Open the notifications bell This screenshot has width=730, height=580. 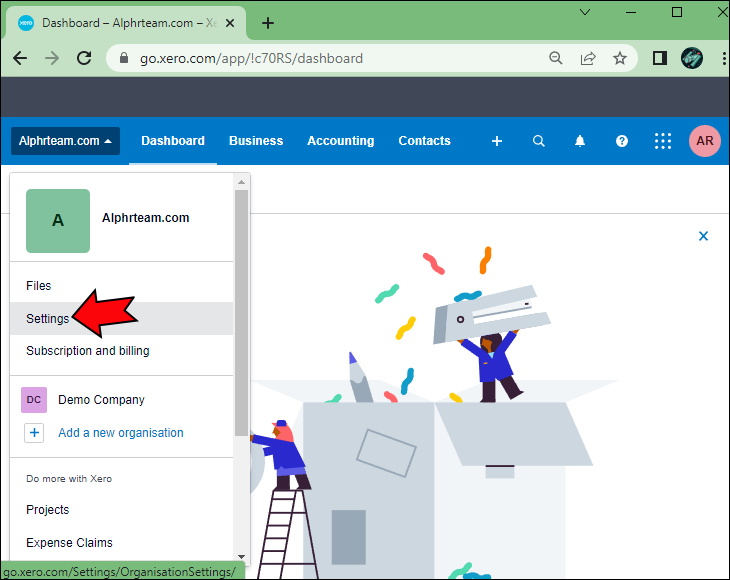pyautogui.click(x=580, y=141)
